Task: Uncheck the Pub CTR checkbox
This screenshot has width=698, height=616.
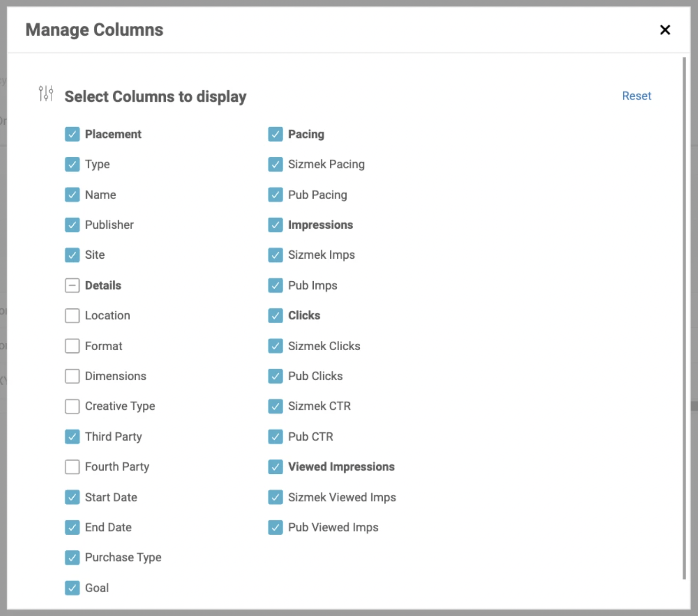Action: 276,437
